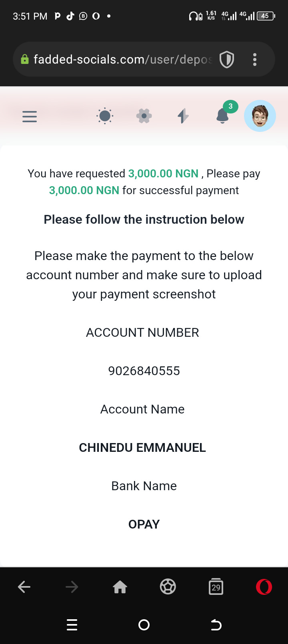Tap the browser forward arrow

tap(72, 587)
